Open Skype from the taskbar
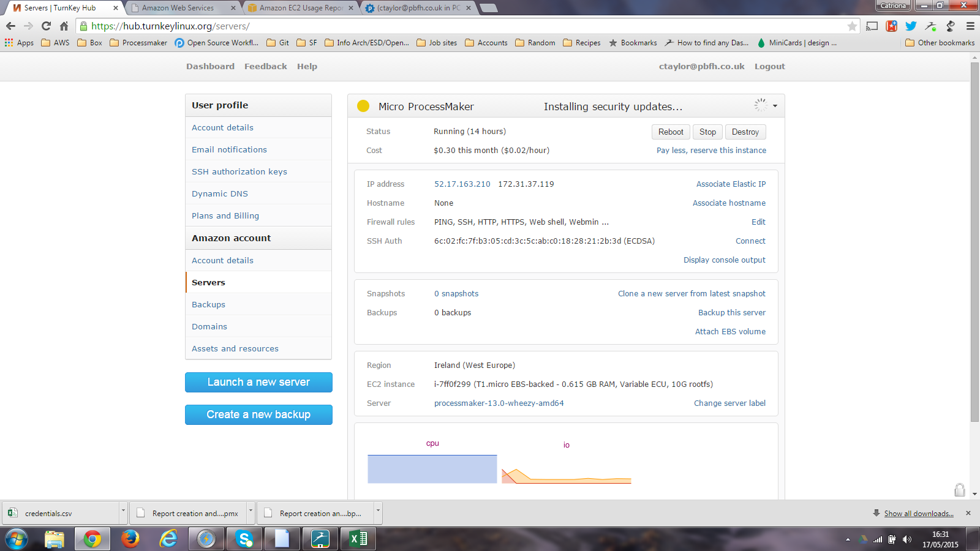The height and width of the screenshot is (551, 980). pos(244,539)
